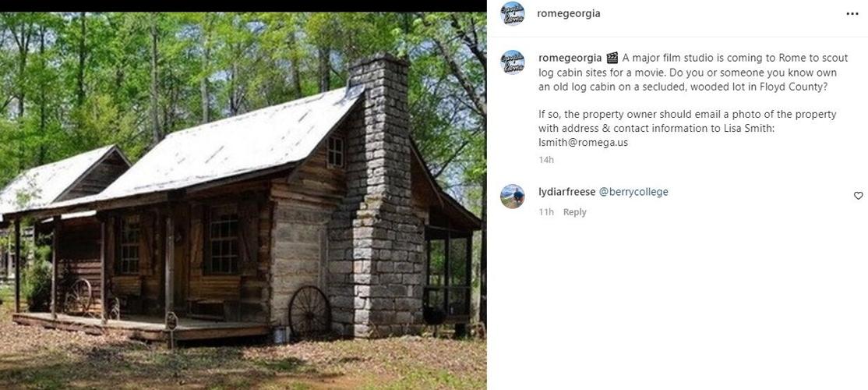This screenshot has width=868, height=390.
Task: Click the cabin's front porch window
Action: point(223,240)
